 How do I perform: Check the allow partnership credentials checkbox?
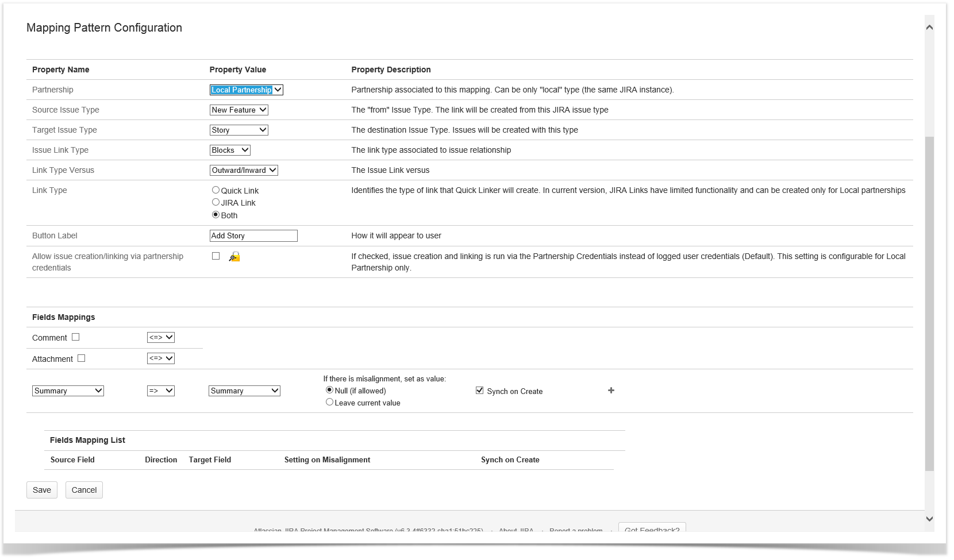(x=216, y=256)
